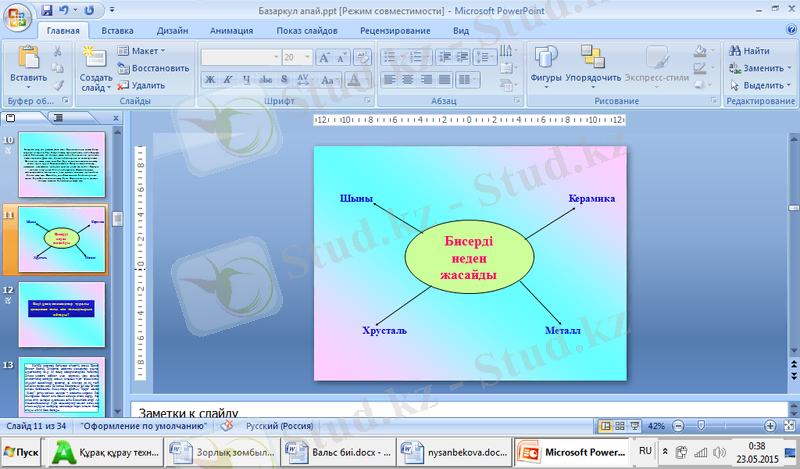The width and height of the screenshot is (800, 469).
Task: Switch to the Вставка ribbon tab
Action: pyautogui.click(x=118, y=31)
